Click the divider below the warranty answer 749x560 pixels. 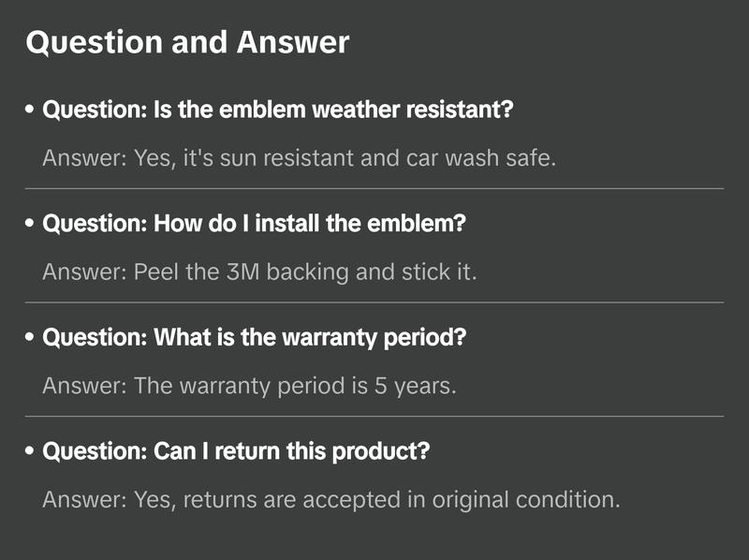point(374,416)
